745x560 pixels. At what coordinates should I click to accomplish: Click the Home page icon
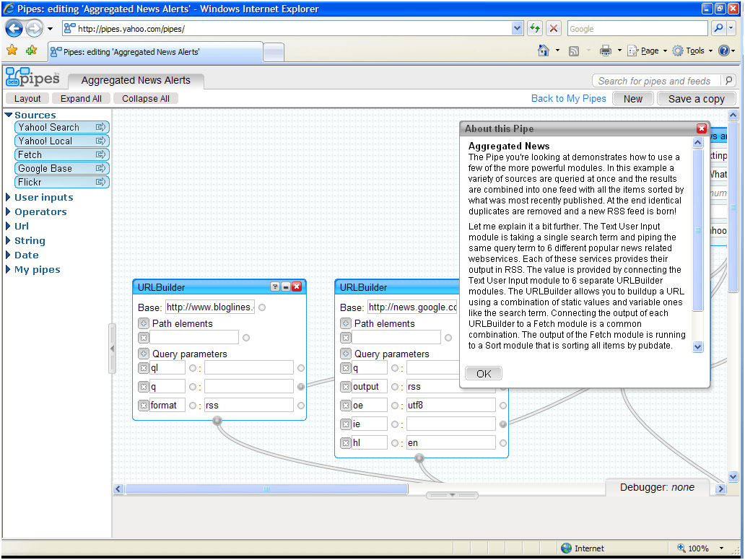tap(544, 51)
